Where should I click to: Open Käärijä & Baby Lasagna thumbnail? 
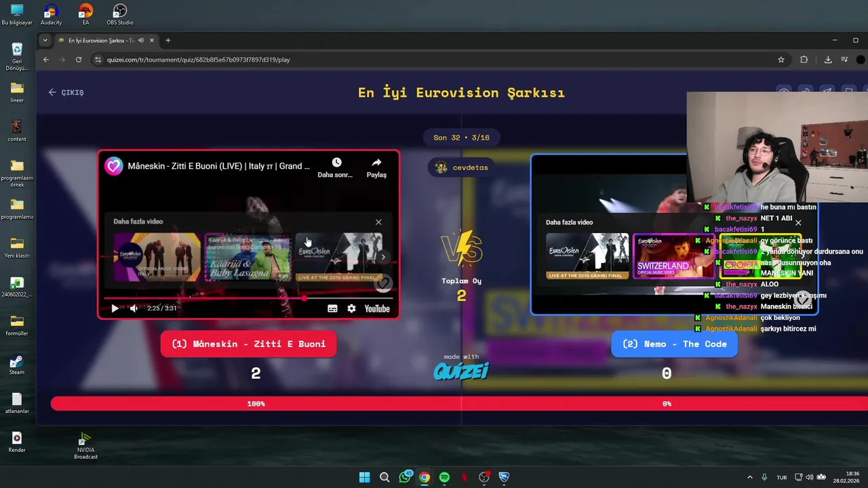[x=248, y=257]
